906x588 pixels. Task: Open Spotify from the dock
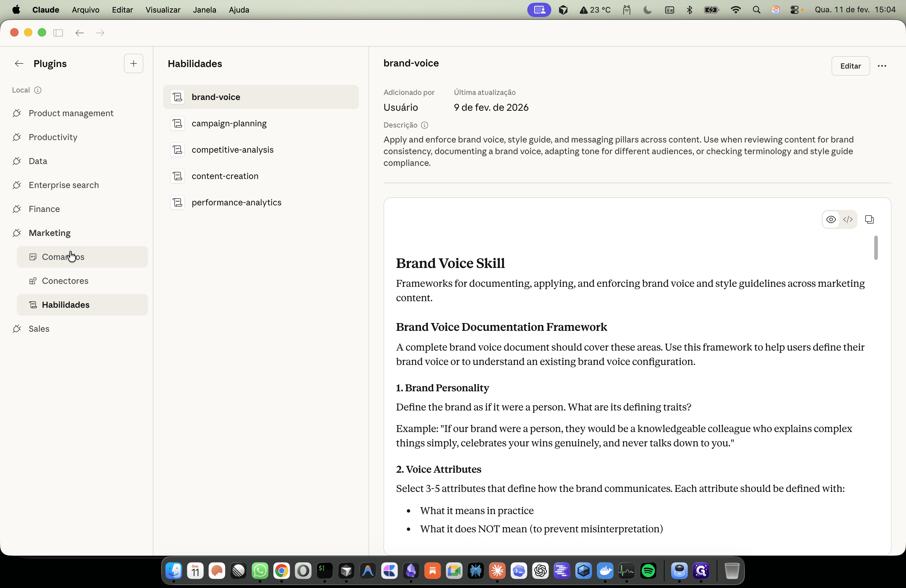[648, 571]
